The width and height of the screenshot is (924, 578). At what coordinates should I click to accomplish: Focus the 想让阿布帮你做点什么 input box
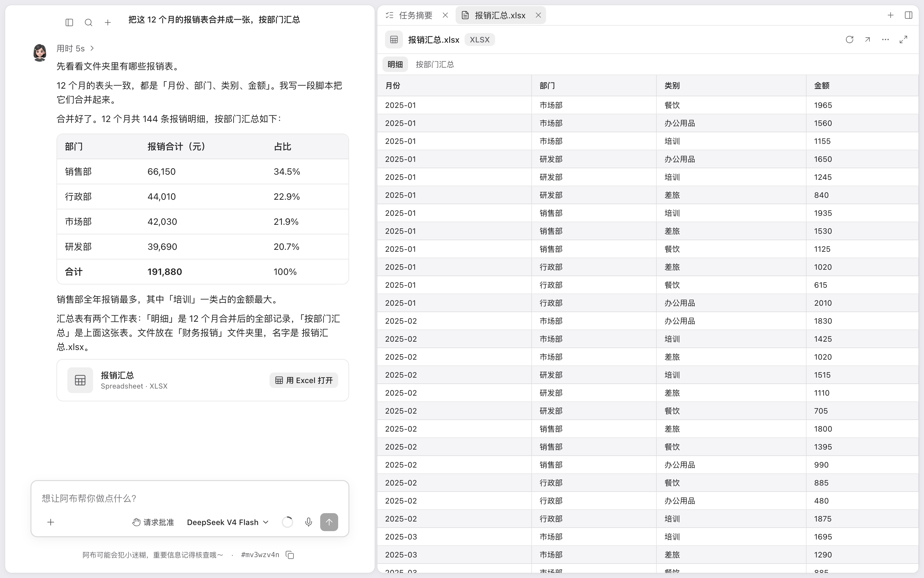pyautogui.click(x=190, y=498)
